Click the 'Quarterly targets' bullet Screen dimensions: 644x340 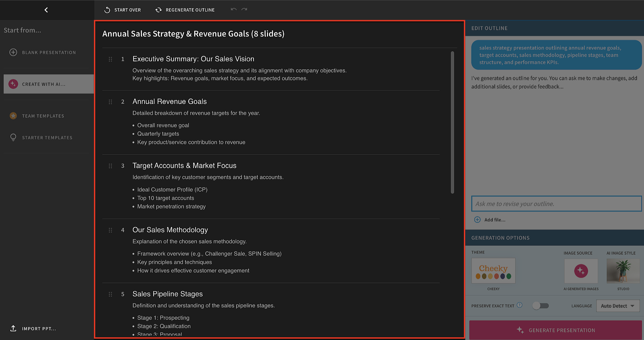[158, 134]
